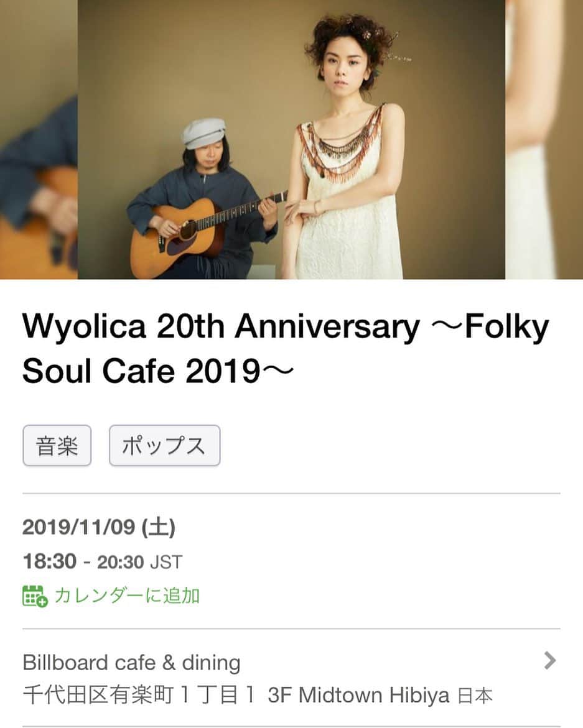
Task: Click the 20:30 end time
Action: pos(120,562)
